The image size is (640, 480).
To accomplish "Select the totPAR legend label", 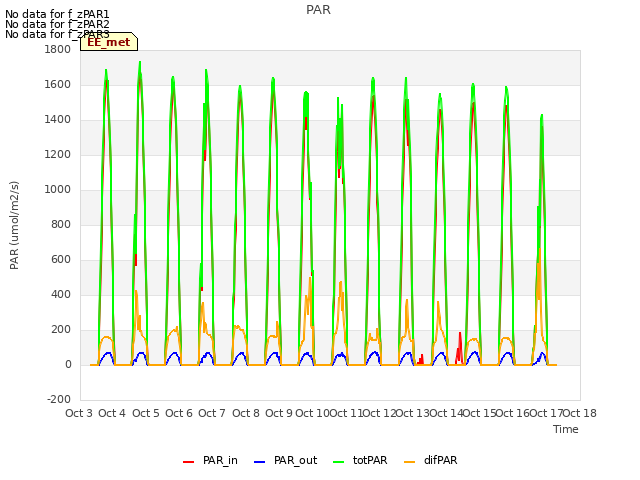I will pyautogui.click(x=370, y=460).
